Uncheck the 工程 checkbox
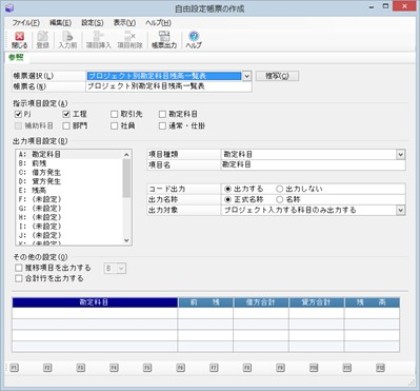Image resolution: width=420 pixels, height=391 pixels. [66, 114]
